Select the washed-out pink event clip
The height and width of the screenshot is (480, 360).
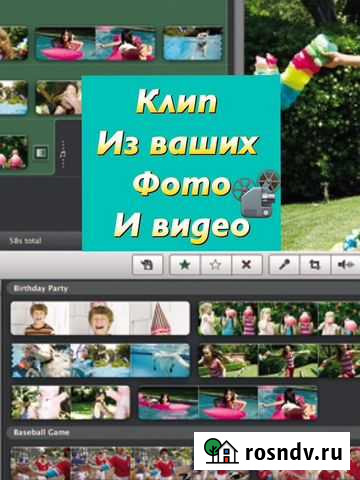point(70,402)
